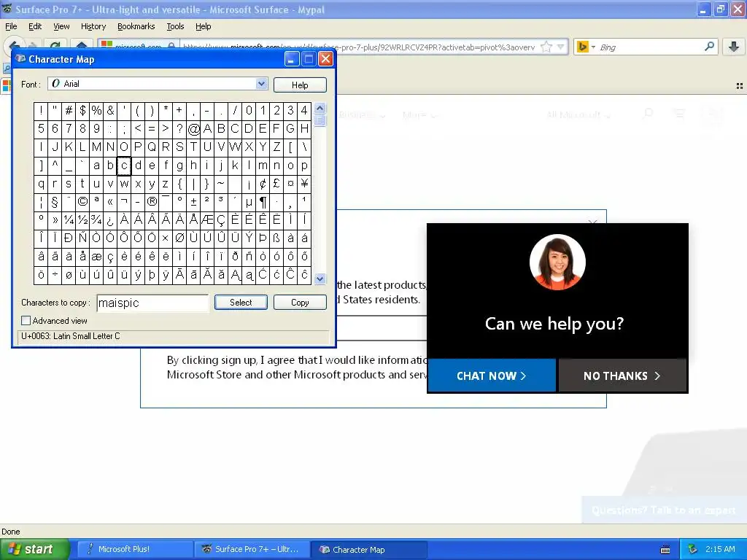Click the system tray clock 2:15 AM
This screenshot has width=747, height=560.
pos(720,549)
